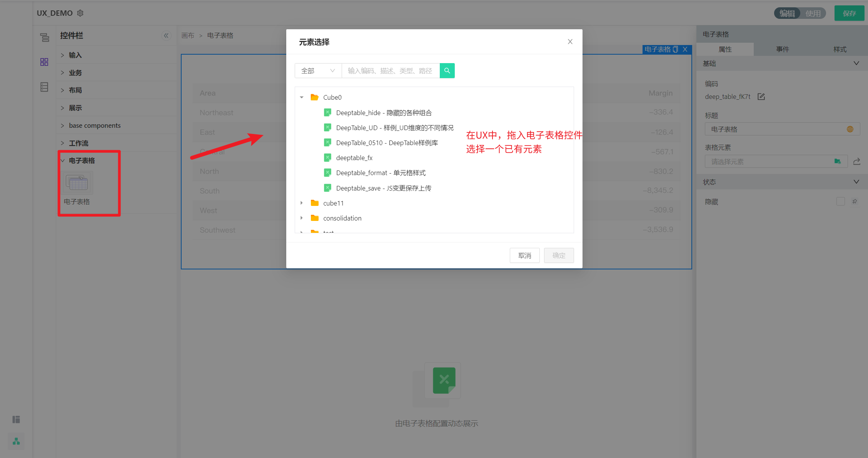Screen dimensions: 868x458
Task: Click the cube11 folder icon
Action: tap(314, 203)
